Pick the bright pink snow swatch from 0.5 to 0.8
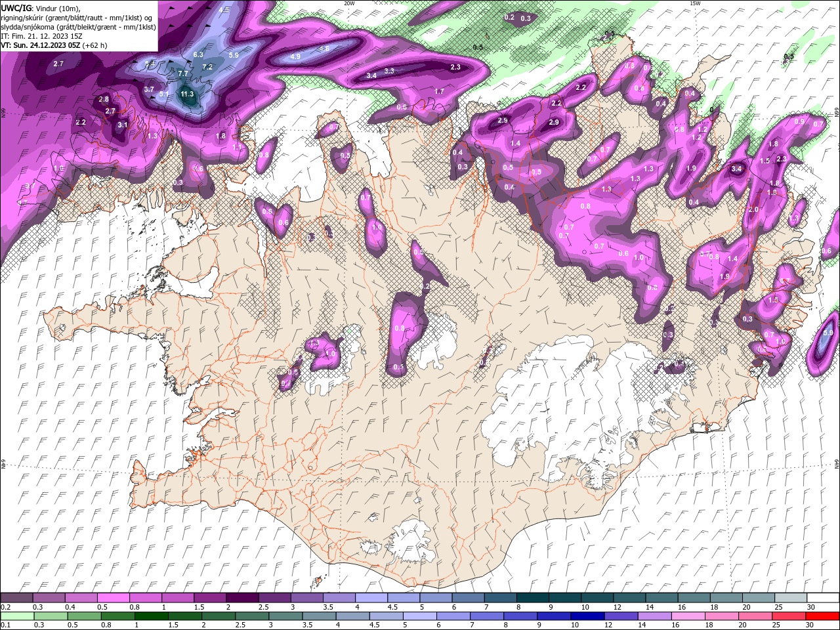Image resolution: width=840 pixels, height=630 pixels. [114, 598]
